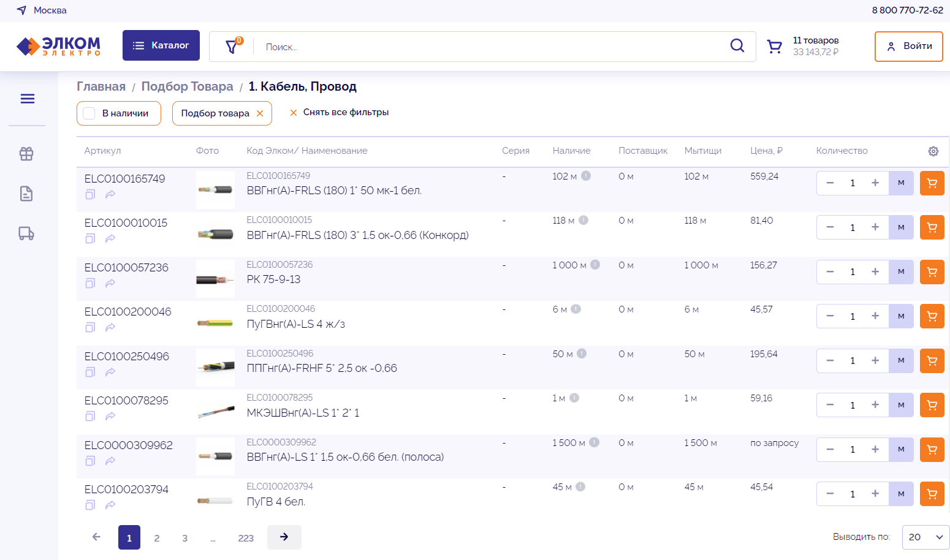950x560 pixels.
Task: Open the shopping cart icon in header
Action: 775,47
